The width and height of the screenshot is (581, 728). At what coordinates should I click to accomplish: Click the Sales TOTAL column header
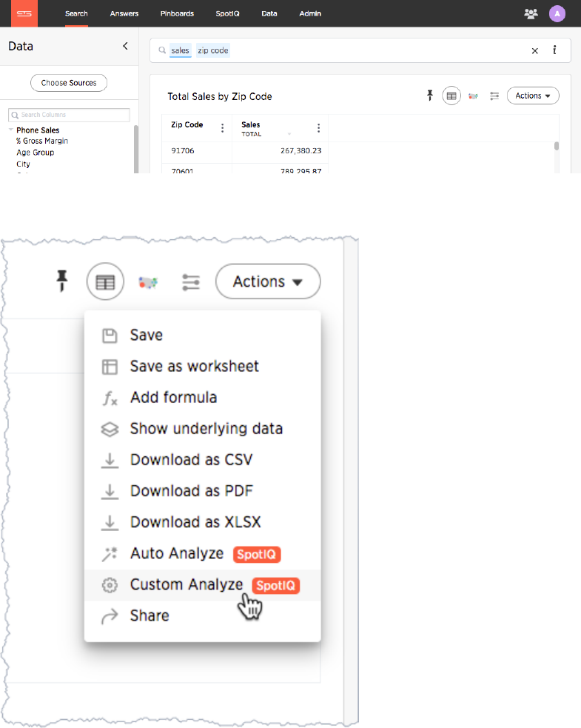[251, 129]
